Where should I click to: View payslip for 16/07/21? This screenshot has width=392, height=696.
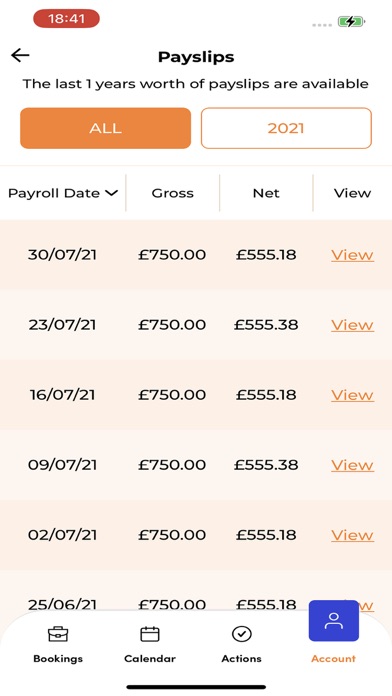[352, 395]
